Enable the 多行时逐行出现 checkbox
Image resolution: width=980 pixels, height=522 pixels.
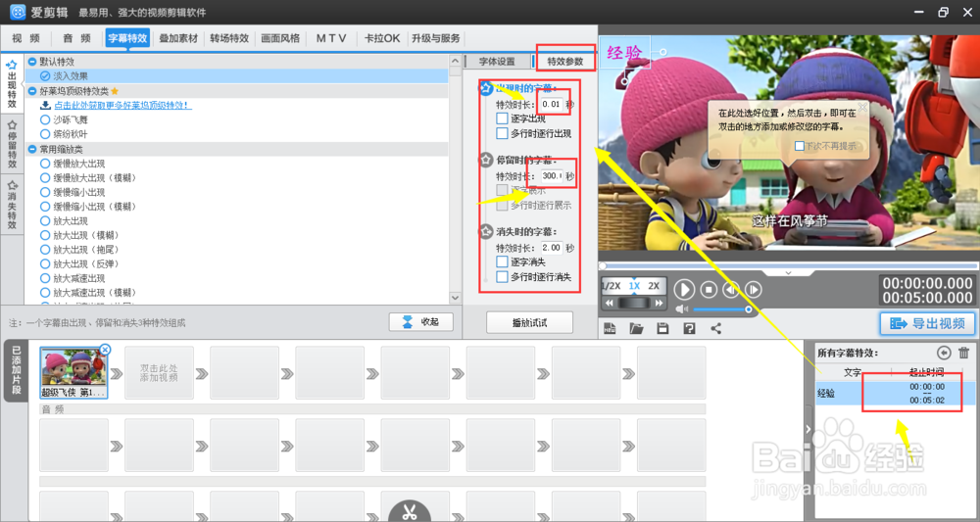click(x=502, y=133)
